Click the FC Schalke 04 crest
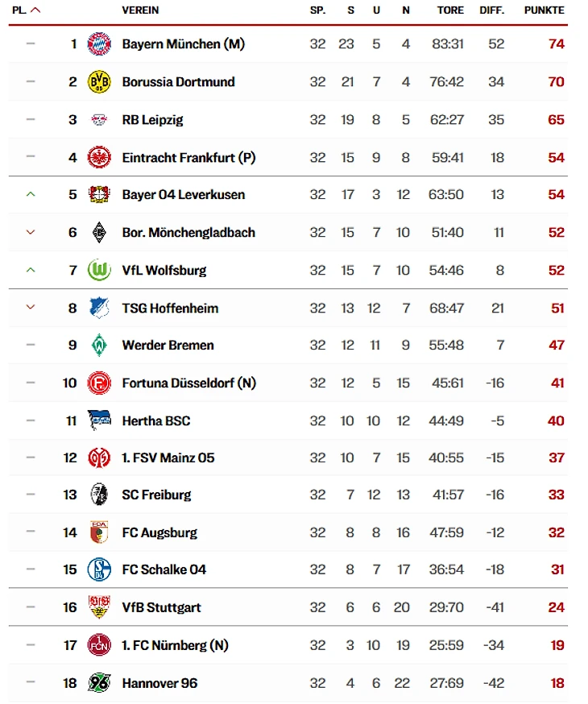The height and width of the screenshot is (704, 588). click(99, 569)
